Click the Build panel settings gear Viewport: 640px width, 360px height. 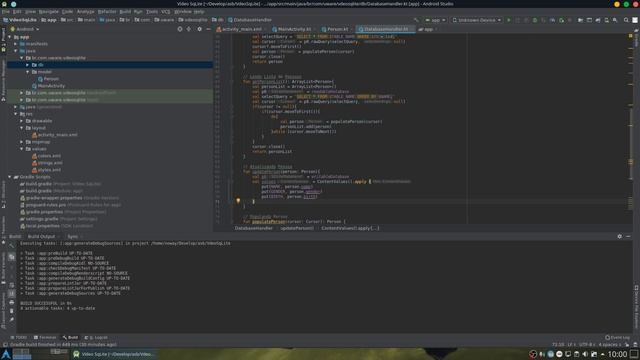620,236
